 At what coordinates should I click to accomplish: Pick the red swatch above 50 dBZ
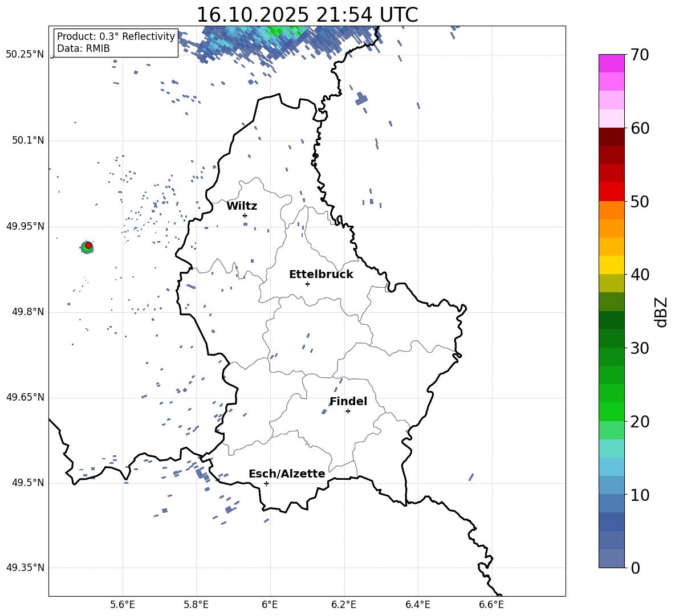click(x=611, y=192)
